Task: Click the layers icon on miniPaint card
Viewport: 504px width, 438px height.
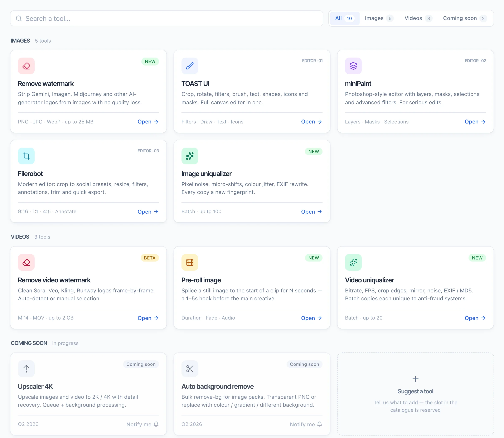Action: pos(353,66)
